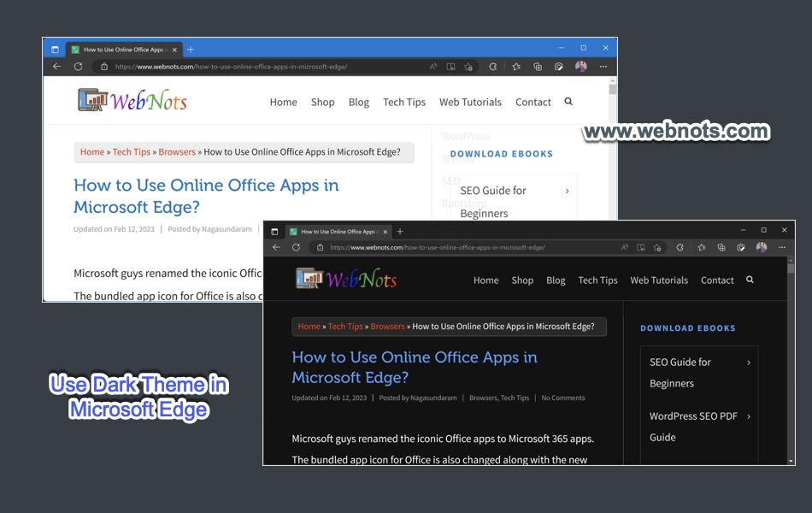Open Tech Tips menu on light page
812x513 pixels.
[x=404, y=102]
